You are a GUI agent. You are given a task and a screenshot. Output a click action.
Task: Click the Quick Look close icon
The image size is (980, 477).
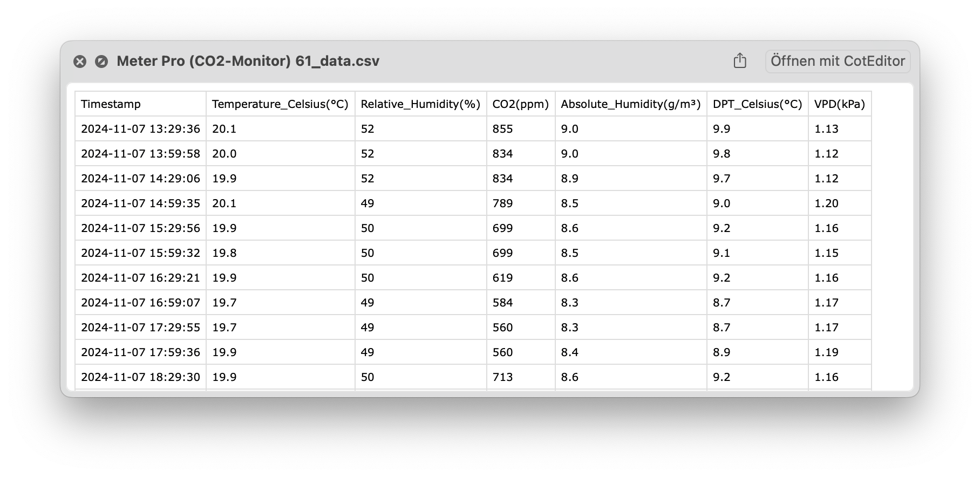pyautogui.click(x=80, y=62)
